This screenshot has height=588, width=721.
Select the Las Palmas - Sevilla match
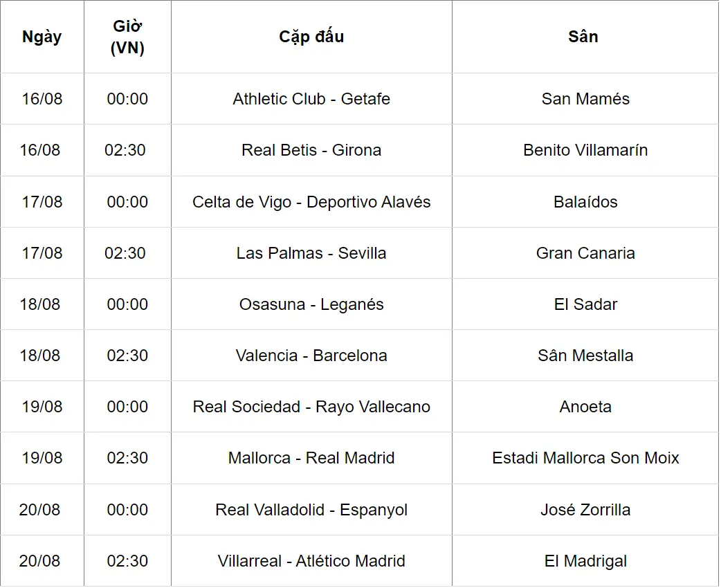click(x=311, y=253)
